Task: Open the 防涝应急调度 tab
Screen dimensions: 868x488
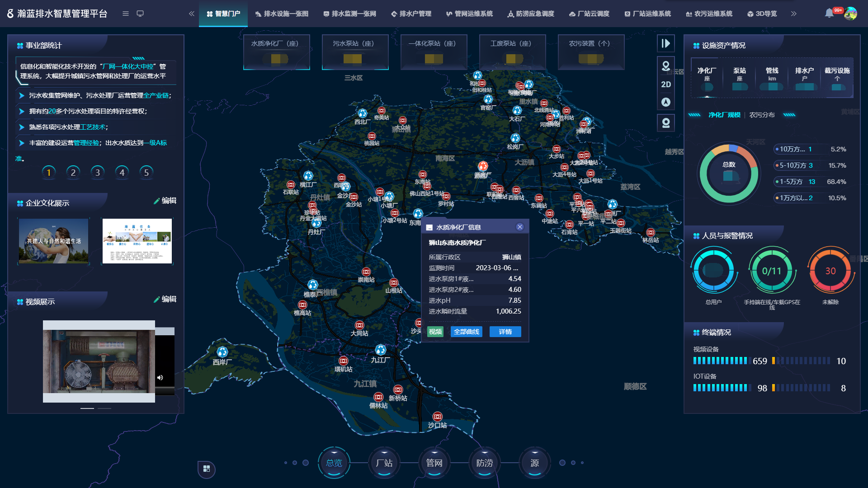Action: pos(531,14)
